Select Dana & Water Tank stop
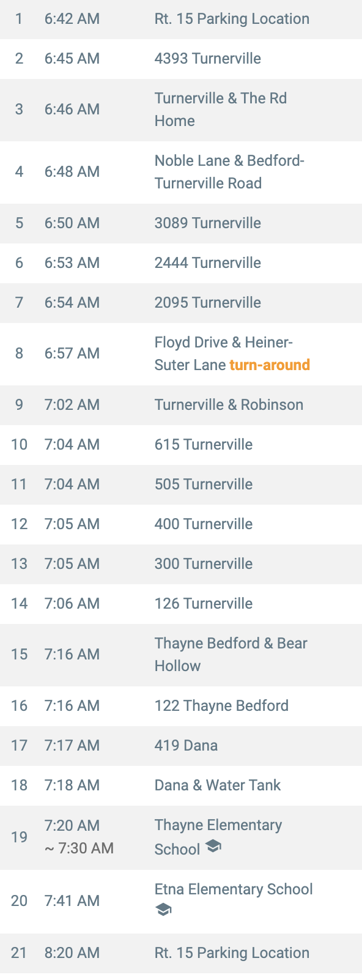The image size is (362, 980). click(x=181, y=786)
